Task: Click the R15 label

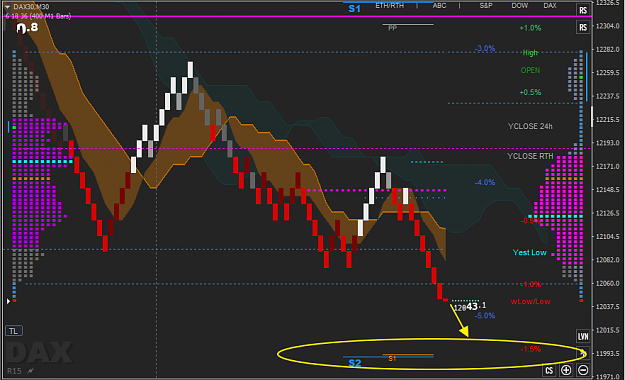Action: (14, 371)
